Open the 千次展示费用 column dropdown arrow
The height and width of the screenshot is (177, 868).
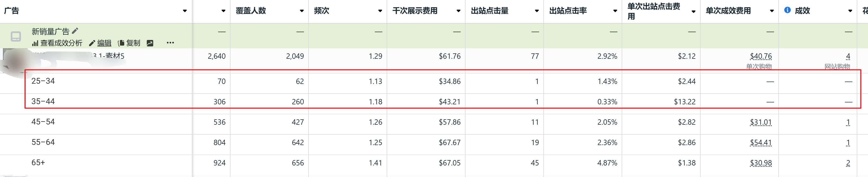pos(458,11)
